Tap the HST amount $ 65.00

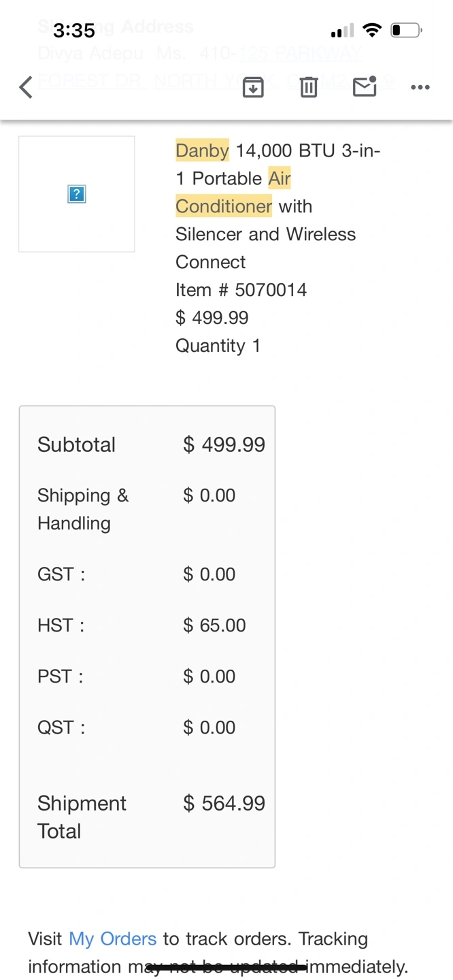(x=214, y=625)
